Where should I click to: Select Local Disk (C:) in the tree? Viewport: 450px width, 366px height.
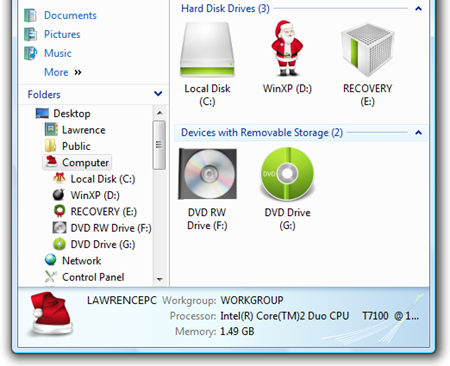click(103, 179)
